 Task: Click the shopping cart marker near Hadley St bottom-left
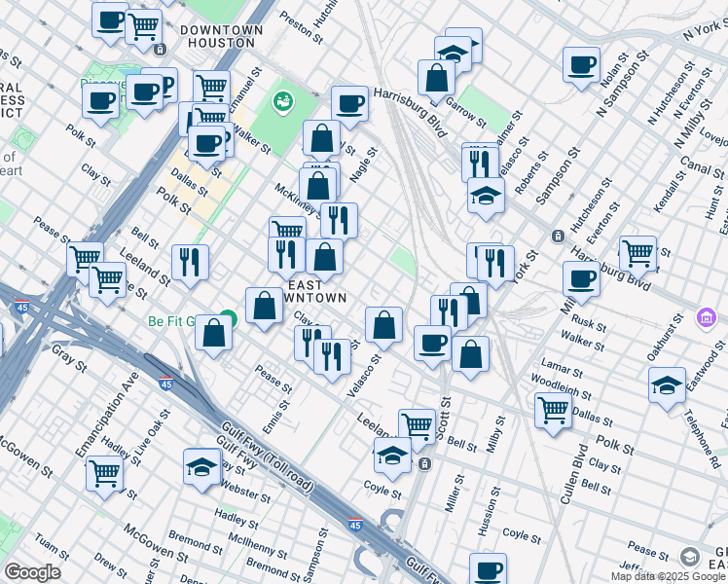pos(104,475)
